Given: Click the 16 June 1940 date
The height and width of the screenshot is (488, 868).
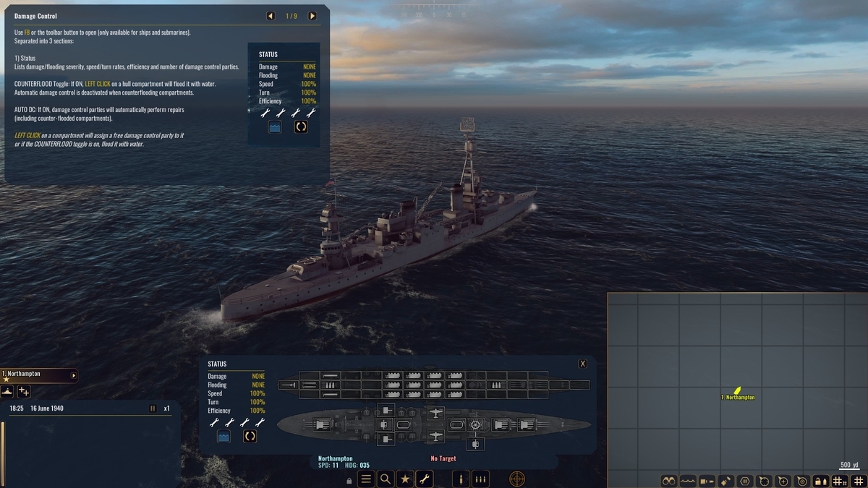Looking at the screenshot, I should [x=47, y=408].
